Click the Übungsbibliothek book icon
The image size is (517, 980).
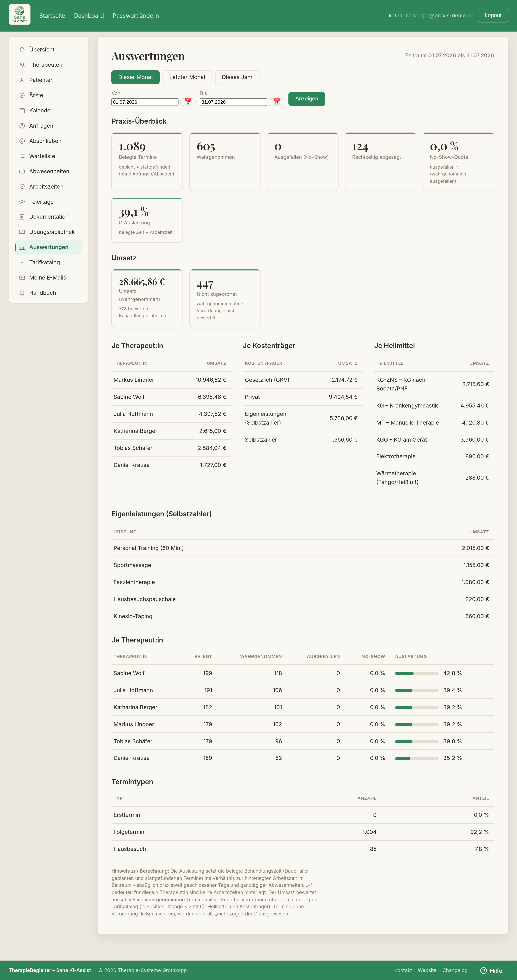[x=22, y=232]
